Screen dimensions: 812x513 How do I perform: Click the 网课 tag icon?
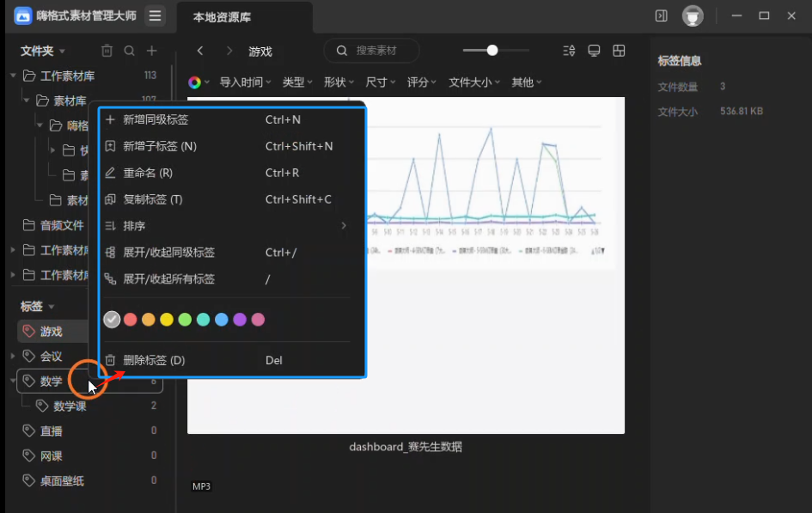pos(29,455)
